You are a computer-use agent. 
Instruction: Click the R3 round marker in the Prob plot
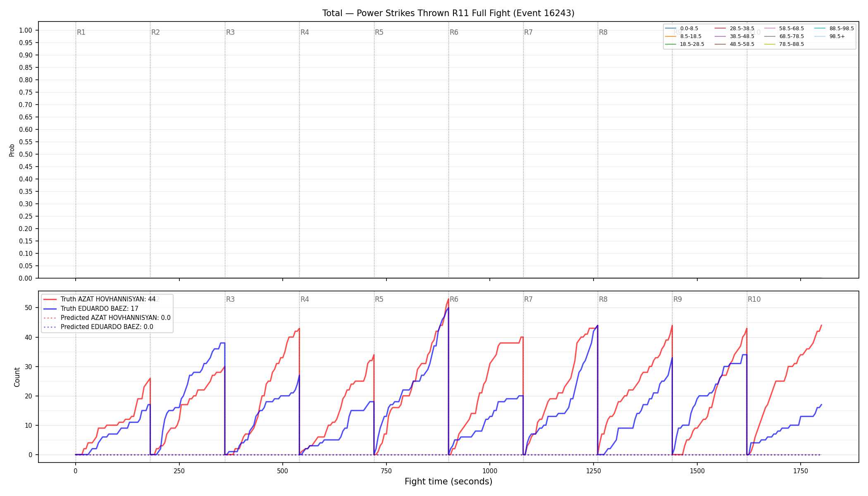tap(230, 32)
